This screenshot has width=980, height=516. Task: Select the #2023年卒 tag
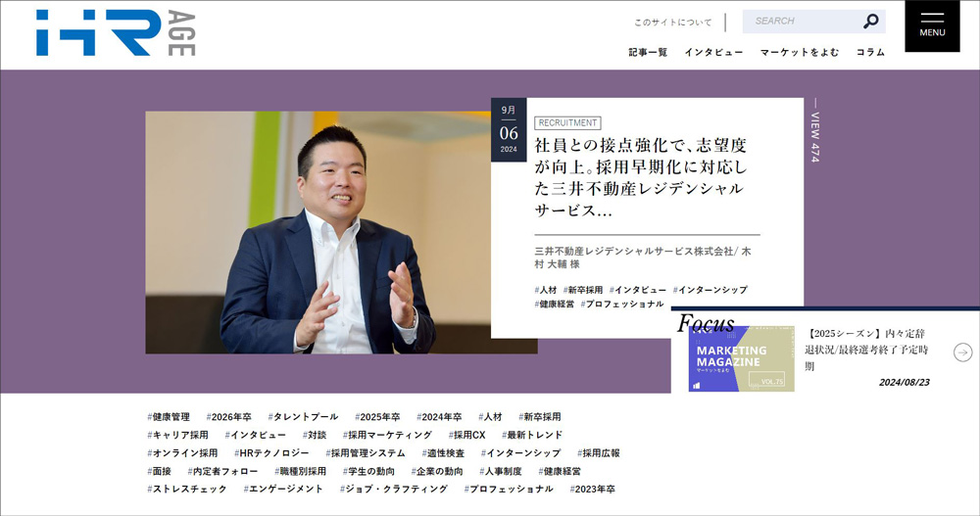pos(593,490)
